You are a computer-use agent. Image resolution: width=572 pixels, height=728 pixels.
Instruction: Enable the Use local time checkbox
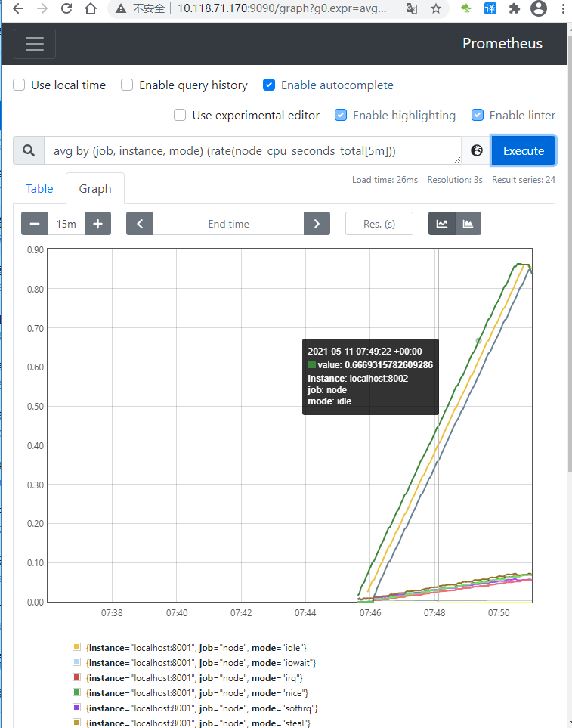20,85
